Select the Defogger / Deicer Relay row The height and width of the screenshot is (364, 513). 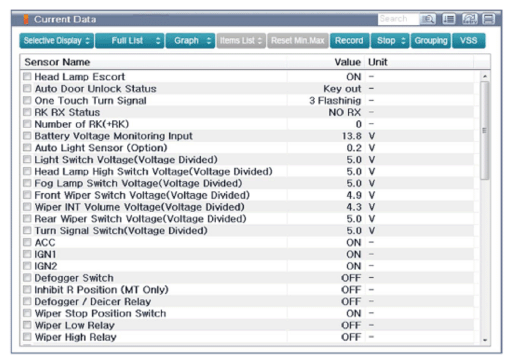pyautogui.click(x=247, y=301)
